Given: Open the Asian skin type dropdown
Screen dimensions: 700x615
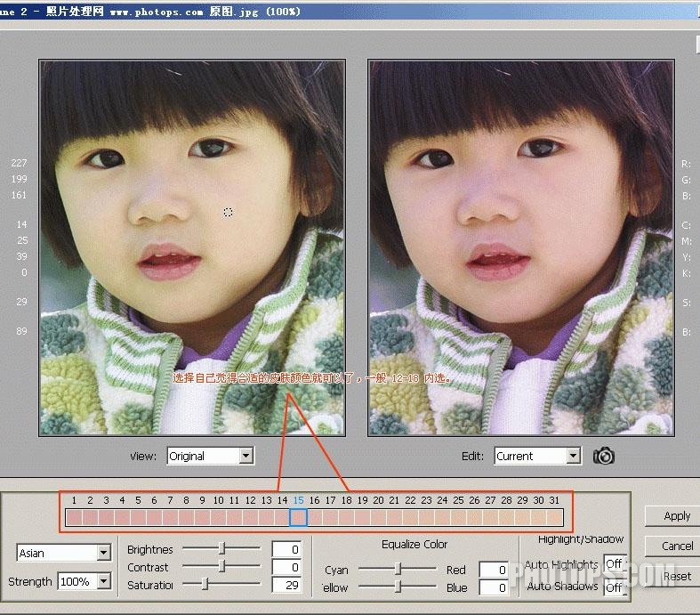Looking at the screenshot, I should [x=63, y=553].
